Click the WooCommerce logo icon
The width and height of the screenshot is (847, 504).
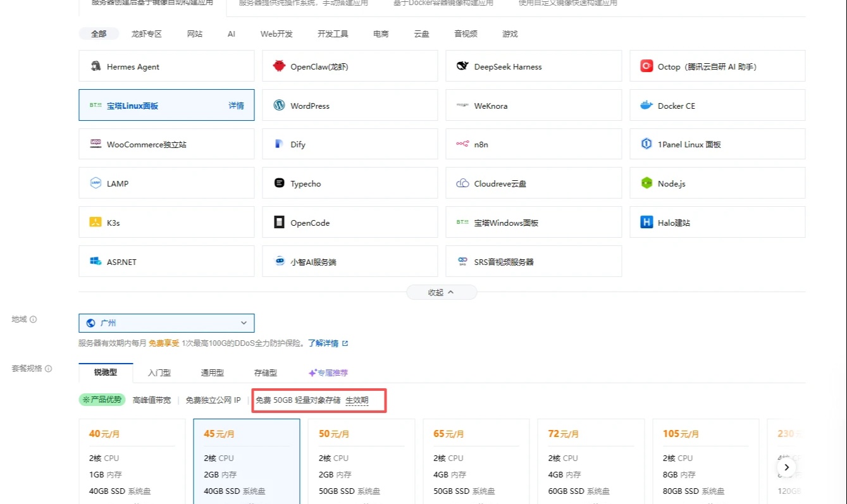tap(96, 144)
